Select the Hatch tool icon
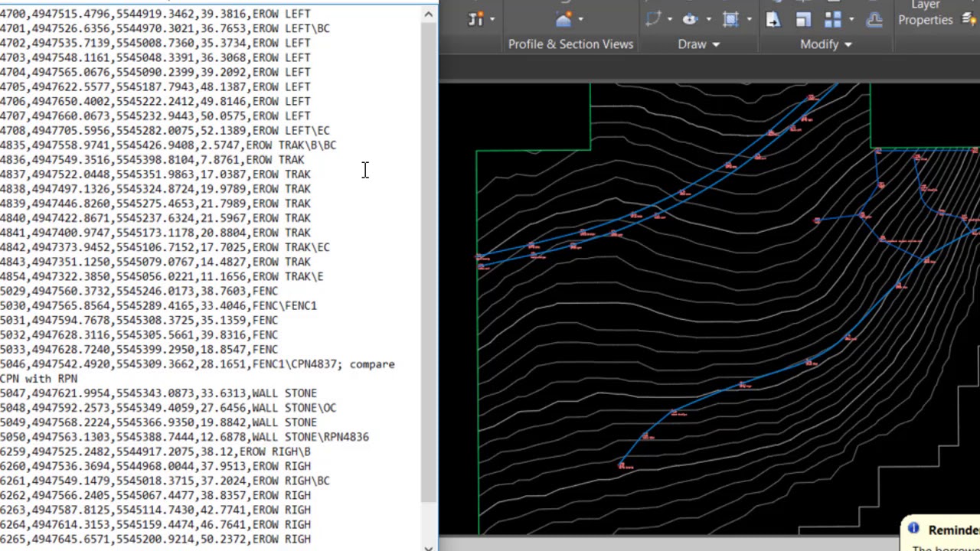Screen dimensions: 980x551 [x=730, y=19]
